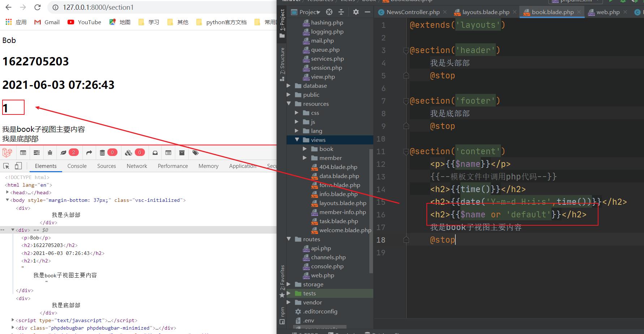The height and width of the screenshot is (334, 644).
Task: Activate DevTools inspect element picker
Action: click(6, 166)
